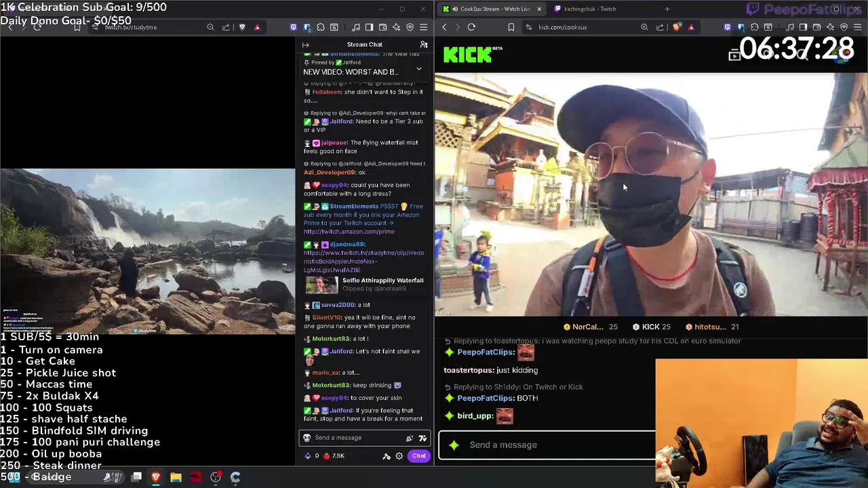Open Twitch chat settings gear
Image resolution: width=868 pixels, height=488 pixels.
[399, 456]
